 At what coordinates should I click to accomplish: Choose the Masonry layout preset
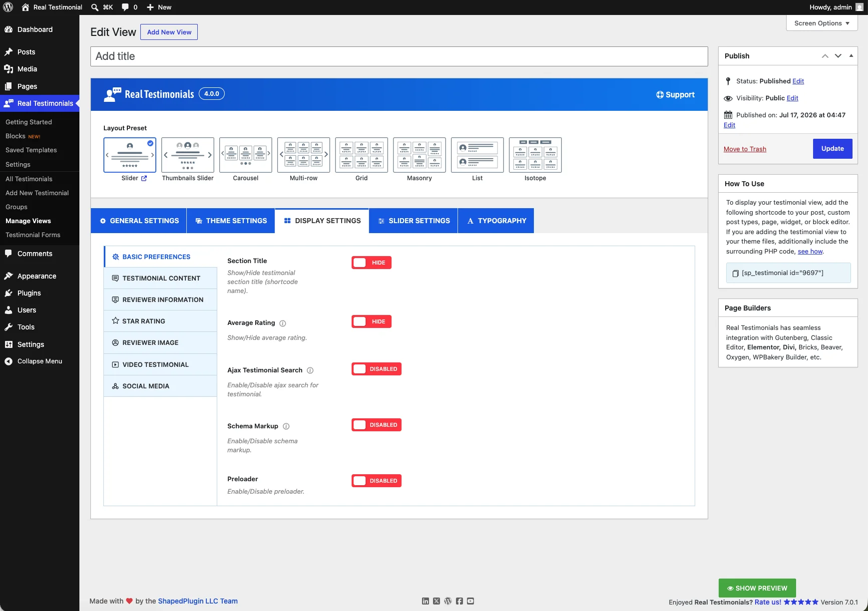[x=420, y=155]
